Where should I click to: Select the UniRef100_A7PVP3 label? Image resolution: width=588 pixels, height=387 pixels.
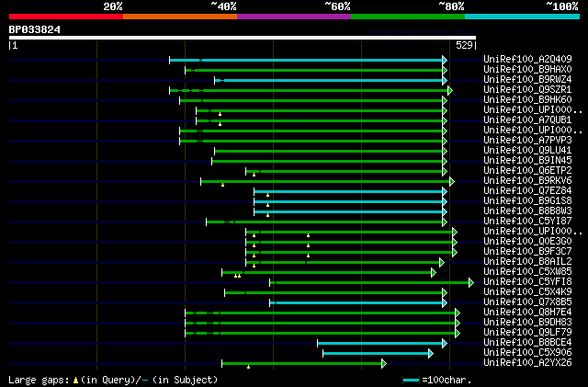click(x=527, y=141)
